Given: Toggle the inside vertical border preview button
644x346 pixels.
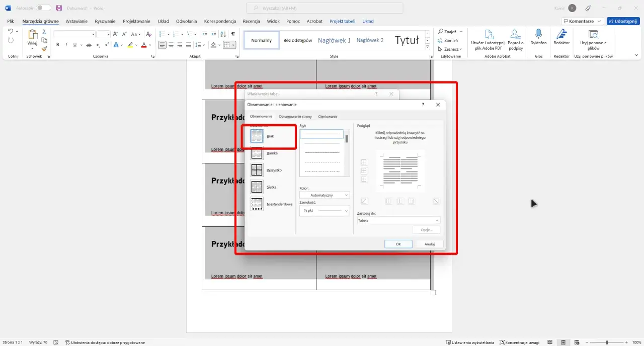Looking at the screenshot, I should pos(400,201).
